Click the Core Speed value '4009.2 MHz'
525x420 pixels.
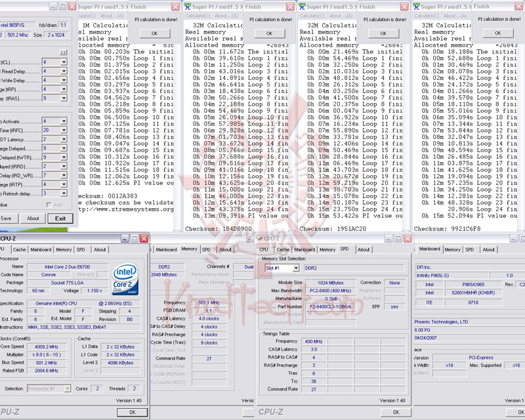point(47,346)
